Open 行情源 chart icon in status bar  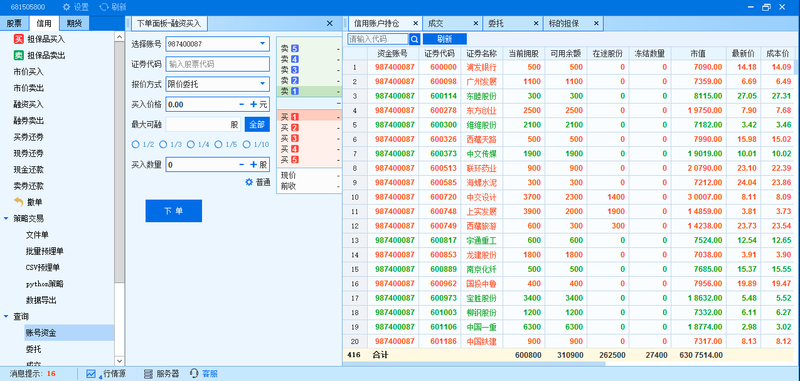click(x=91, y=374)
